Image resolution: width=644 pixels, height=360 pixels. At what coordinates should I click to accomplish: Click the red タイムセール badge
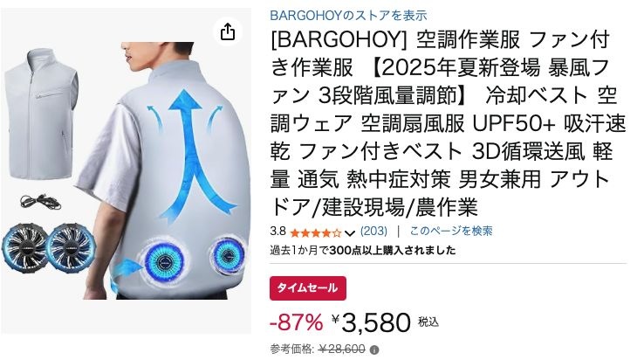click(x=308, y=288)
